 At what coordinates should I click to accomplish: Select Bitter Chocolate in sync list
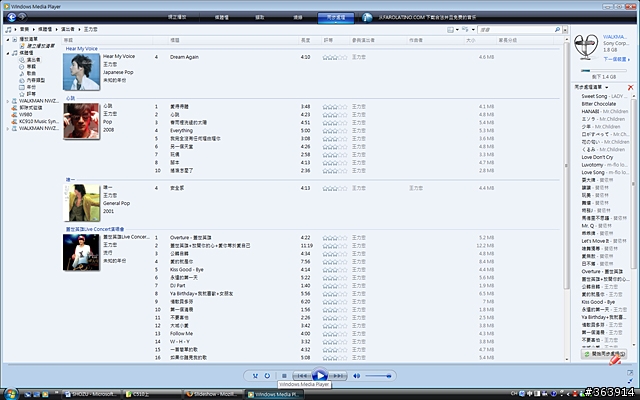[599, 104]
